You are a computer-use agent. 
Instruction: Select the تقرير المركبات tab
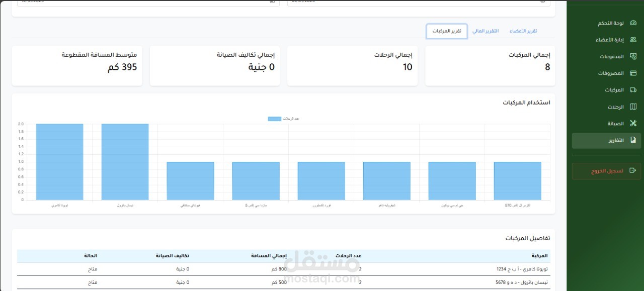click(447, 31)
